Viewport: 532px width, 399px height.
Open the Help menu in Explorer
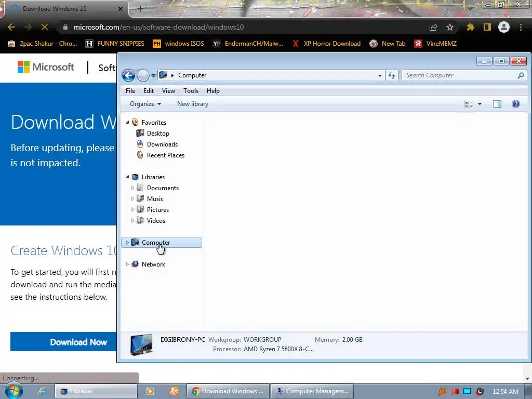tap(213, 91)
